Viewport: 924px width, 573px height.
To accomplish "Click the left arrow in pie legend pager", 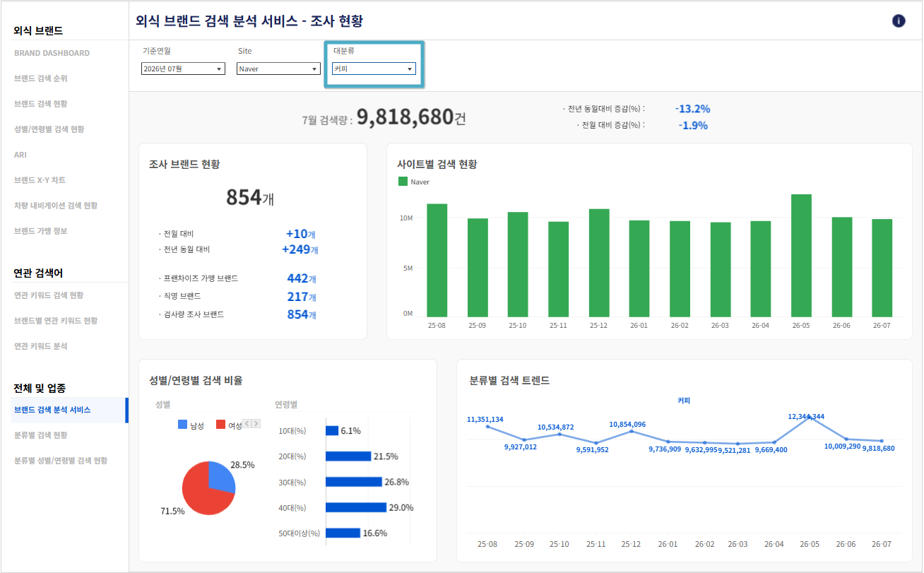I will tap(247, 424).
